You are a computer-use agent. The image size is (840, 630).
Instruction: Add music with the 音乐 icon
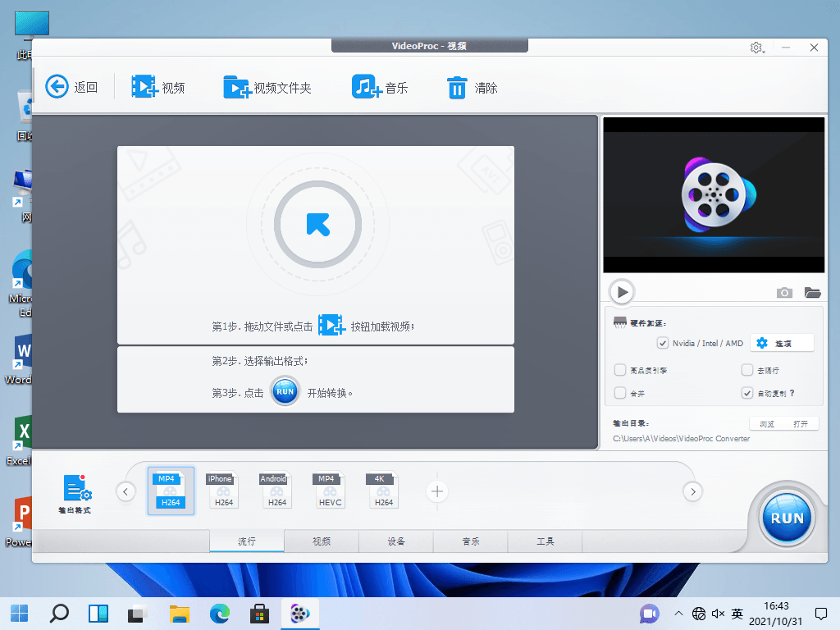[x=367, y=87]
